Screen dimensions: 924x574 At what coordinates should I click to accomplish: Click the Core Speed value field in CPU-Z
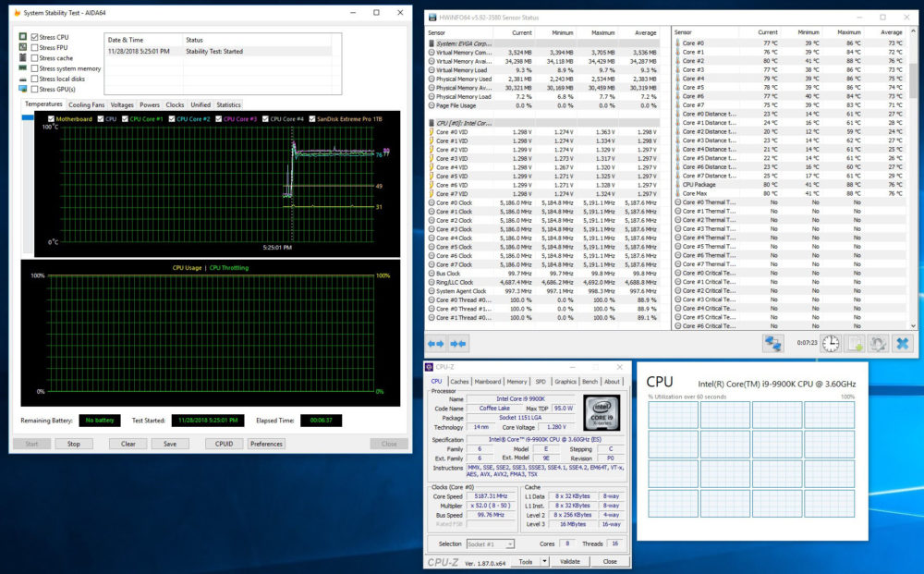[491, 496]
